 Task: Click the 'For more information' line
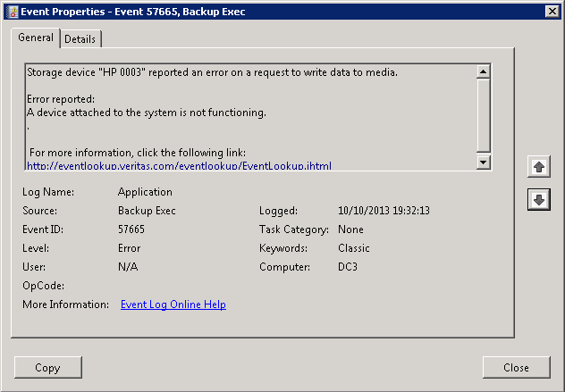pyautogui.click(x=138, y=153)
